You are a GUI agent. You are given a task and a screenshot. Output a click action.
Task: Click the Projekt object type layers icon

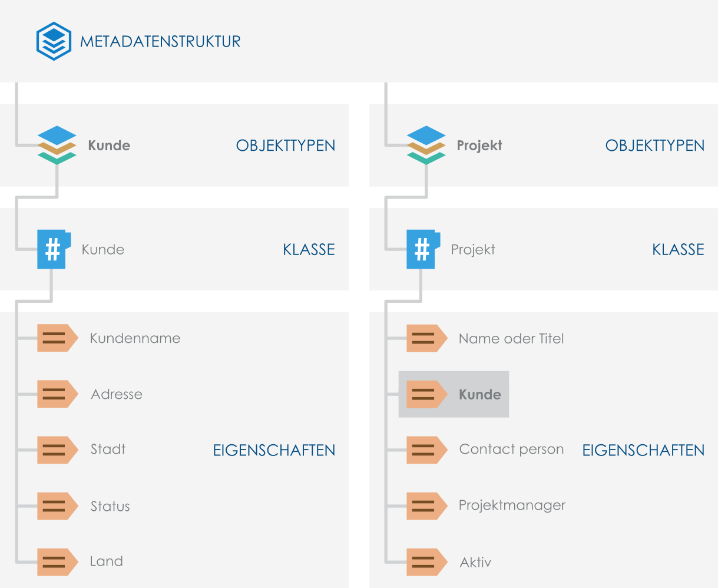pos(426,145)
